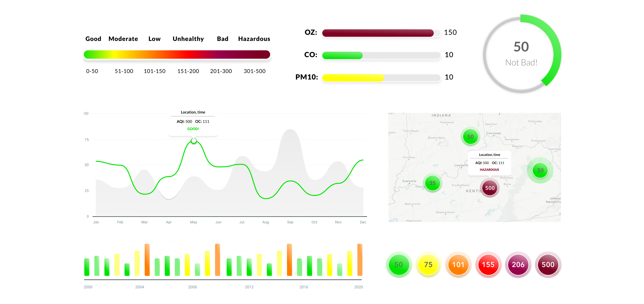Click the red 155 AQI badge
This screenshot has width=644, height=304.
(x=488, y=264)
